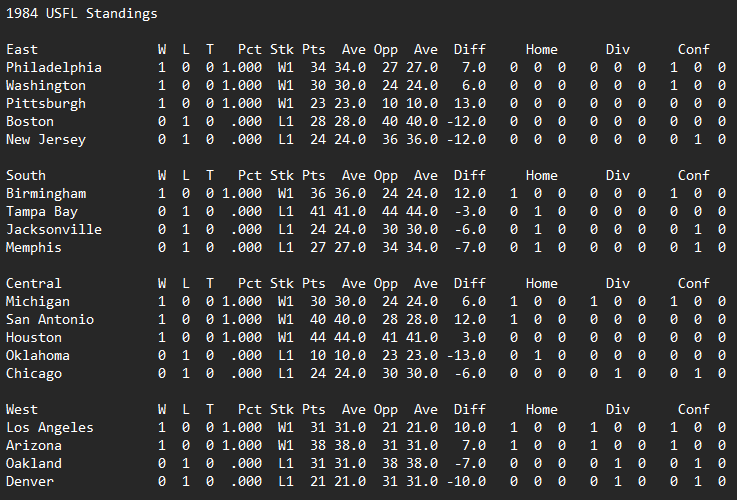
Task: Click the Jacksonville team name
Action: [50, 230]
